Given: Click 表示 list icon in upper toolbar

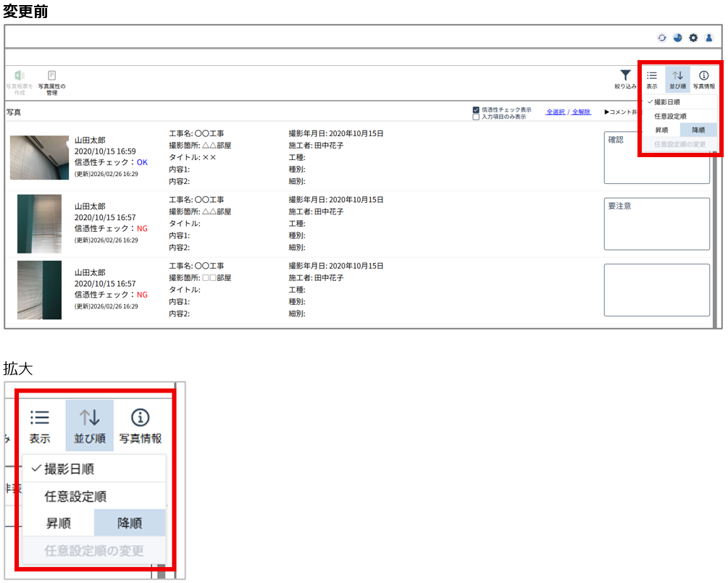Looking at the screenshot, I should click(652, 76).
